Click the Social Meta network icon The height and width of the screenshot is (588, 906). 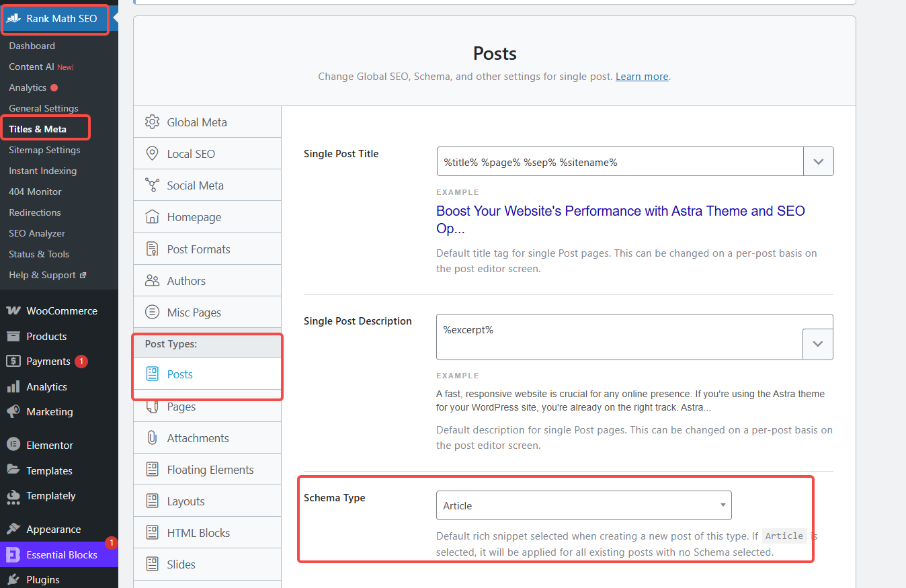153,185
